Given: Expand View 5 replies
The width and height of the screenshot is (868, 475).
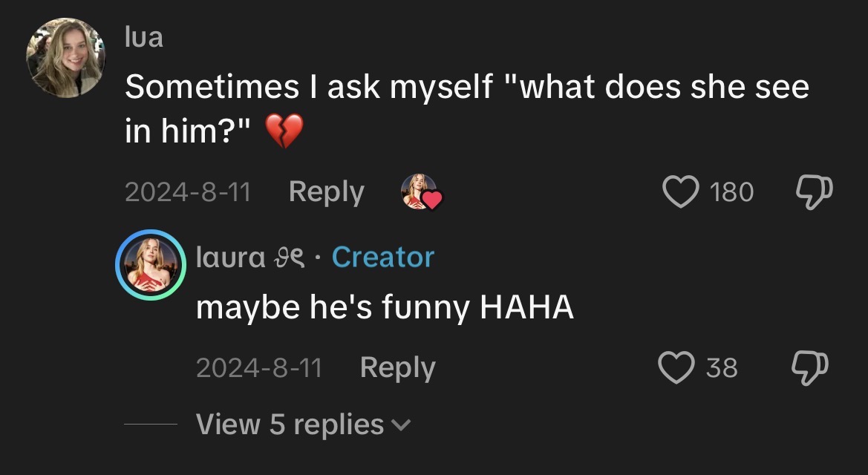Looking at the screenshot, I should coord(290,425).
